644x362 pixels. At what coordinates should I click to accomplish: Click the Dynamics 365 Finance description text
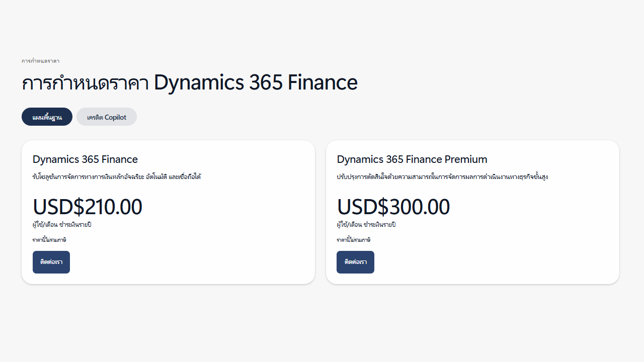[116, 176]
